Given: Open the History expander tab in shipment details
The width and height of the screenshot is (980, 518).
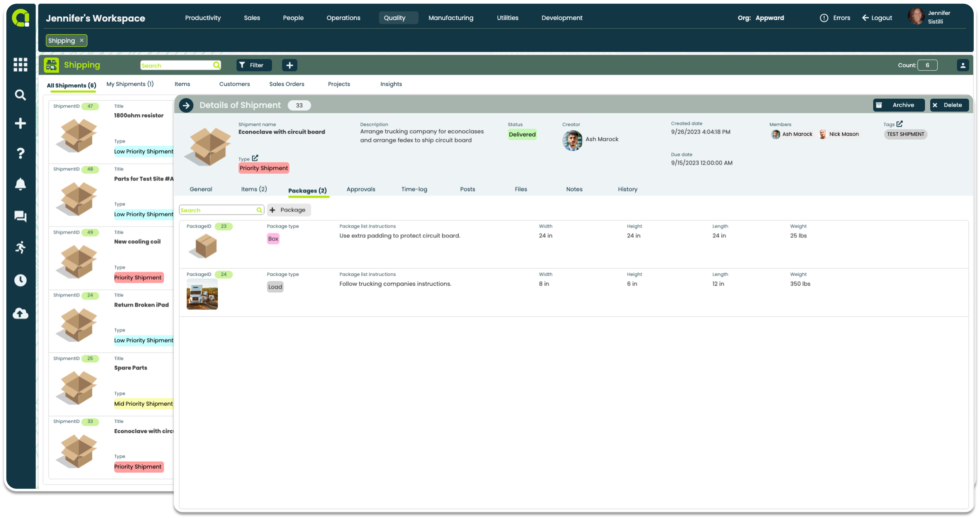Looking at the screenshot, I should coord(626,189).
